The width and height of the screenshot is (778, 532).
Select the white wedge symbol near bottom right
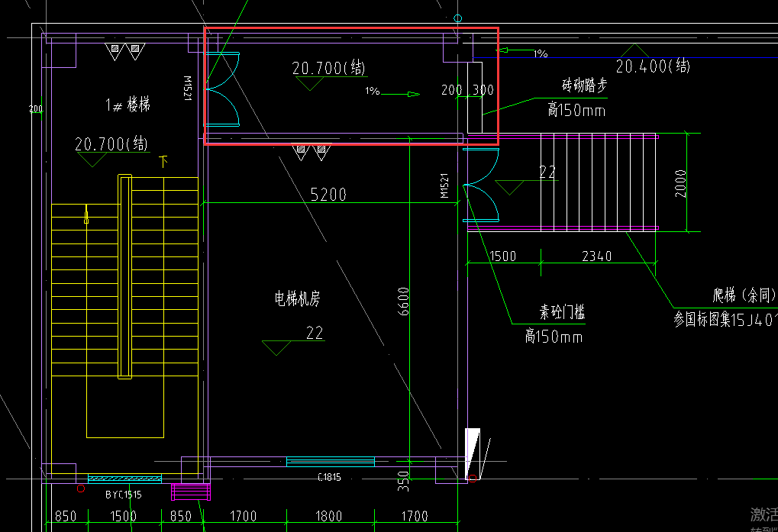click(473, 453)
